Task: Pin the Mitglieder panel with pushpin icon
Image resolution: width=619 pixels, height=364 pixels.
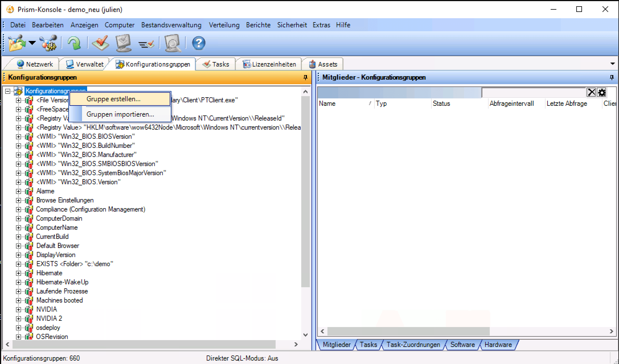Action: pyautogui.click(x=612, y=77)
